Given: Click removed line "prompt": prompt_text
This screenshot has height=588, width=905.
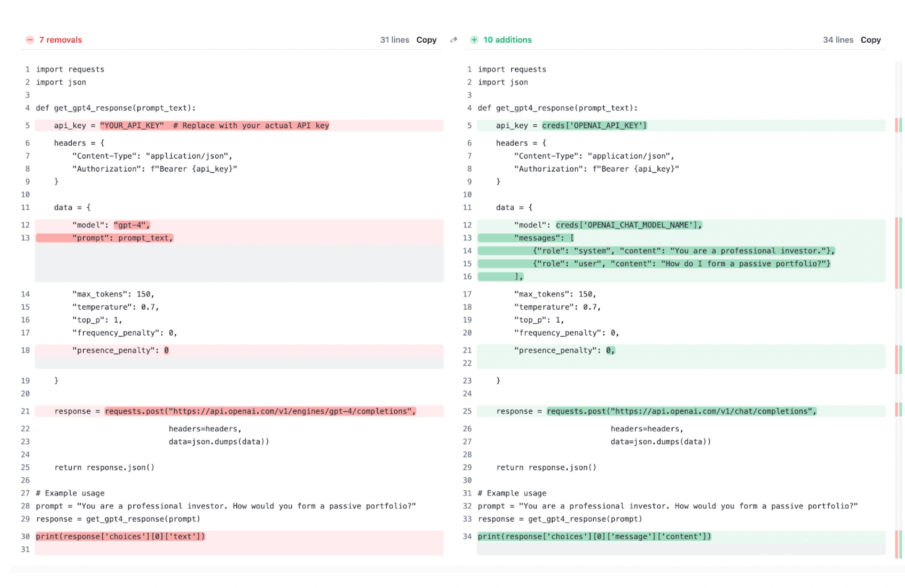Looking at the screenshot, I should [239, 238].
